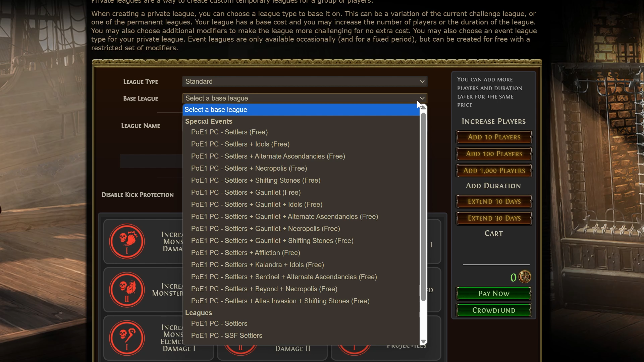Click Increased Monster Life II heart icon
Image resolution: width=644 pixels, height=362 pixels.
(x=127, y=290)
